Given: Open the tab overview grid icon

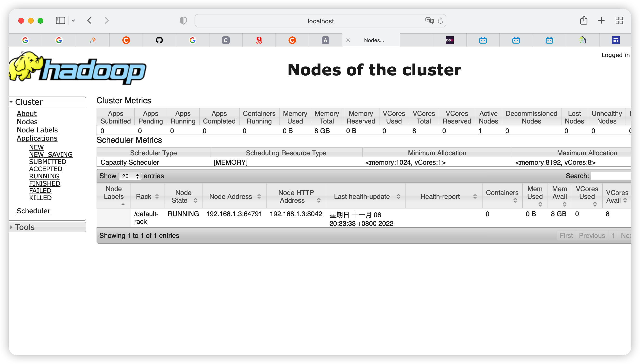Looking at the screenshot, I should point(619,20).
